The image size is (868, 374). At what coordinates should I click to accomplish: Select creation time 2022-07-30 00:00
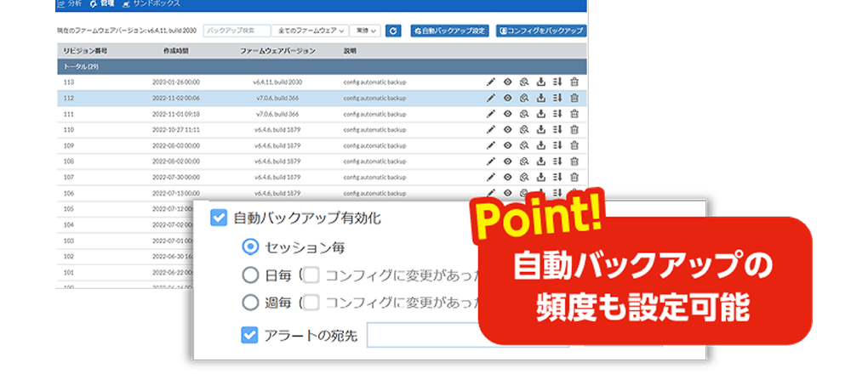[176, 177]
